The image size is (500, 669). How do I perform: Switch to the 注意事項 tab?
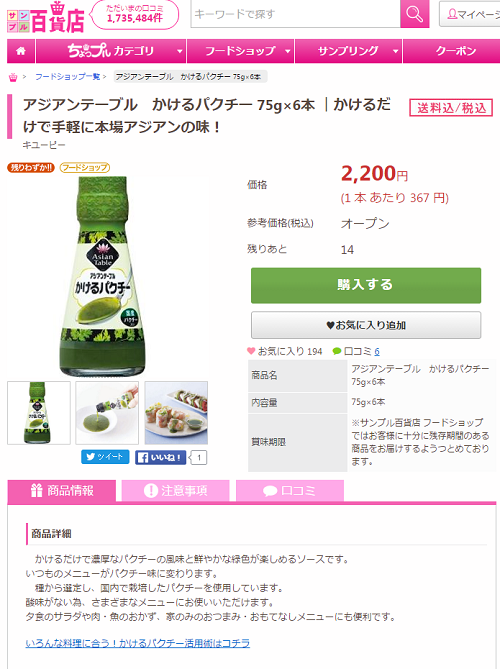coord(175,491)
